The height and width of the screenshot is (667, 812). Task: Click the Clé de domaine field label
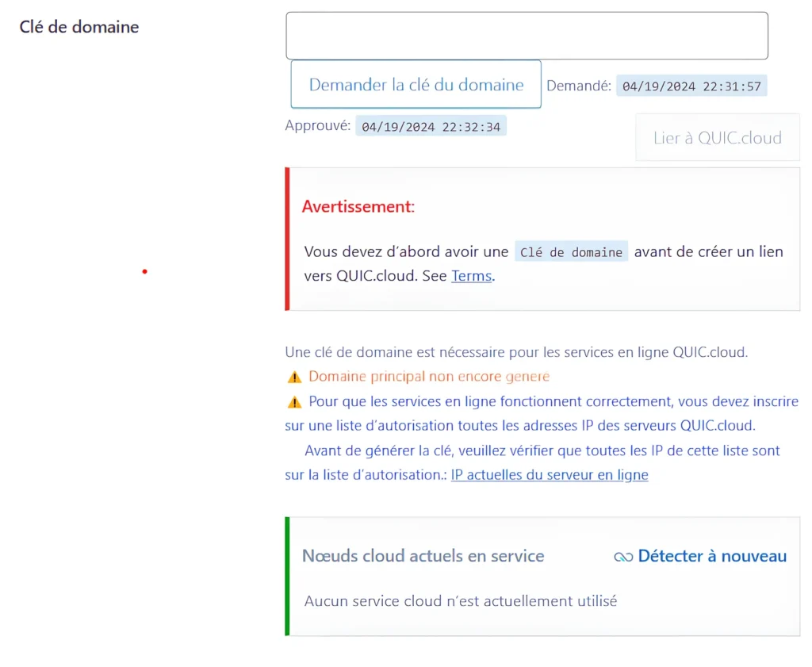pyautogui.click(x=79, y=27)
